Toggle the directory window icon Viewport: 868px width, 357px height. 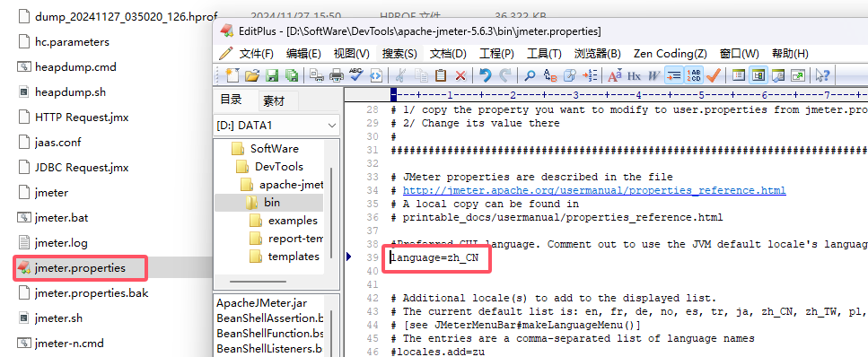click(758, 74)
